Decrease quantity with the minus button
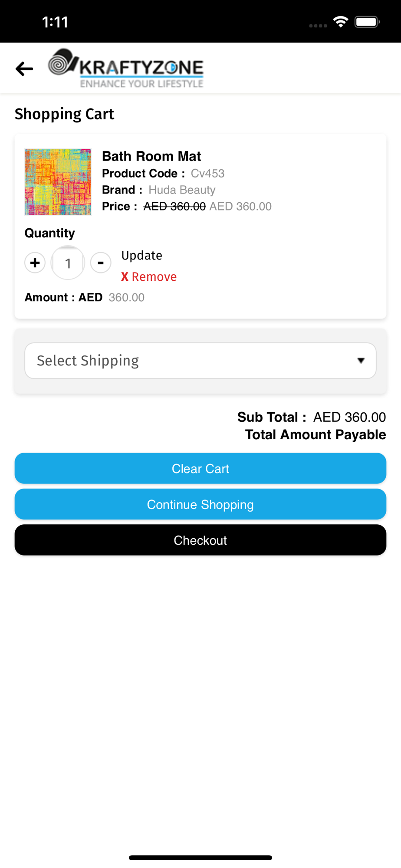 (x=101, y=263)
